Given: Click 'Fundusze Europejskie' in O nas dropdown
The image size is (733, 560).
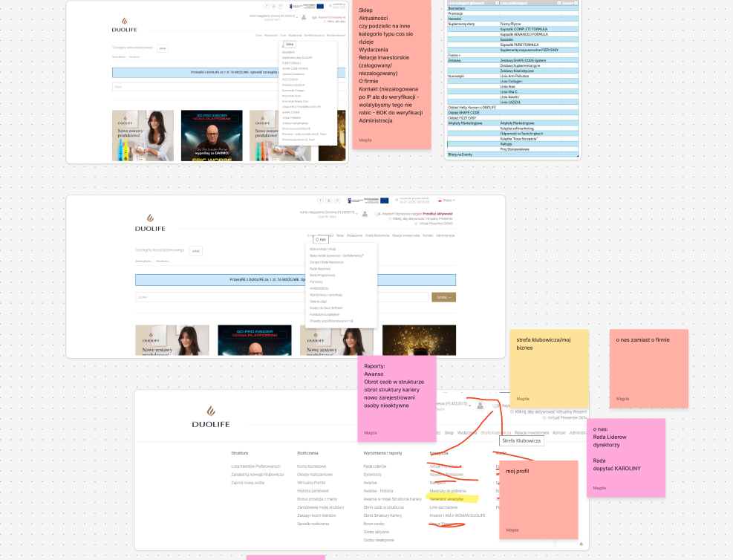Looking at the screenshot, I should (324, 315).
